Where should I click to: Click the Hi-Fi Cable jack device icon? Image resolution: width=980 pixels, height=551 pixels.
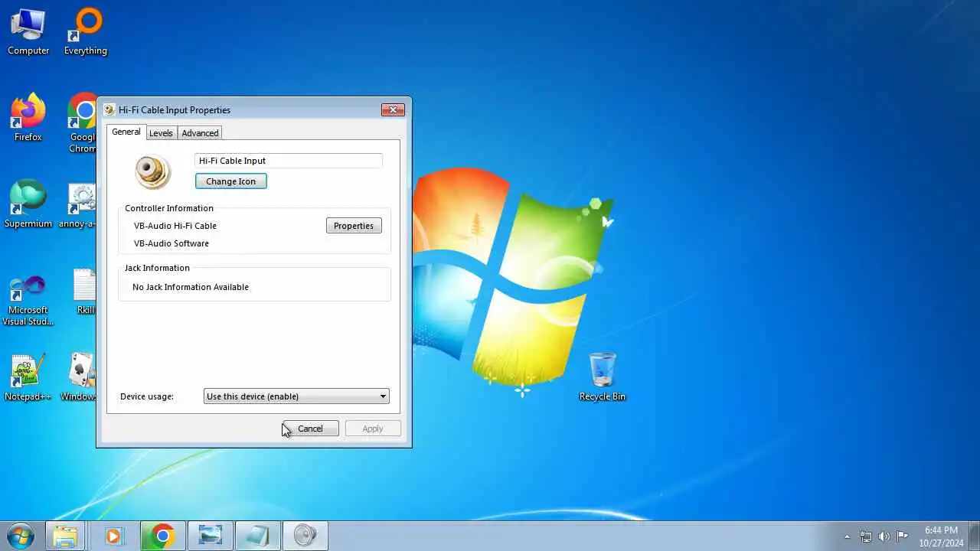point(153,171)
